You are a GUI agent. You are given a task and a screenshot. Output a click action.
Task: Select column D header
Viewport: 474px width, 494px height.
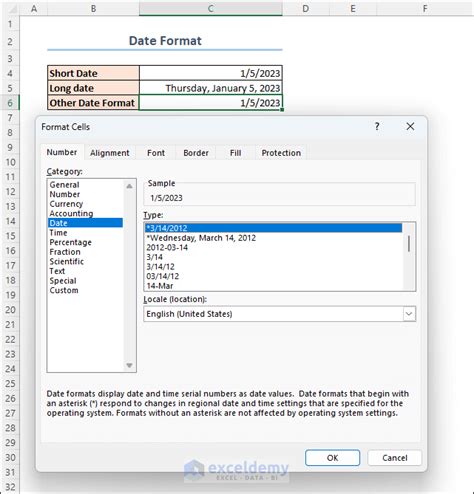(x=306, y=8)
